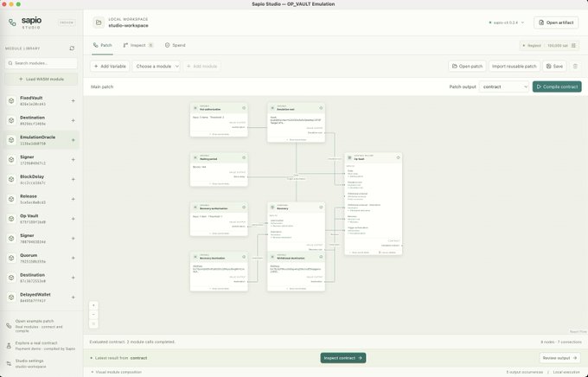
Task: Add the Release module
Action: (x=73, y=199)
